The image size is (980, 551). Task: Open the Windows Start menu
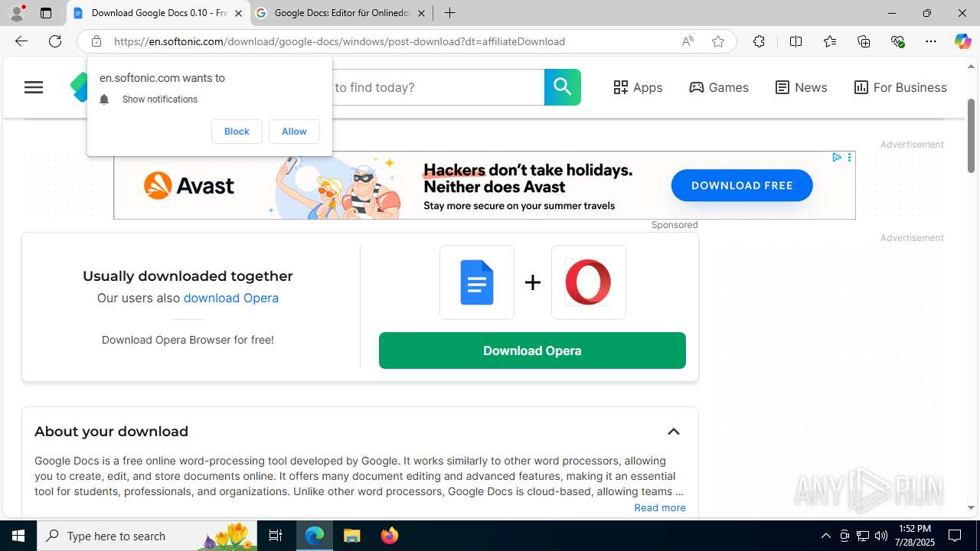point(18,536)
